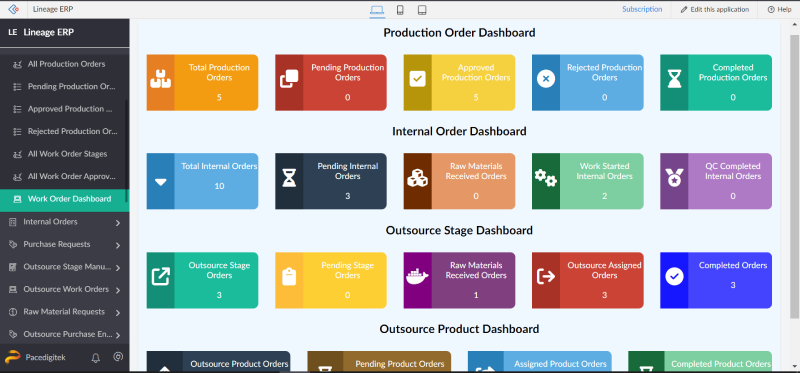Click Total Internal Orders arrow icon

pyautogui.click(x=160, y=182)
